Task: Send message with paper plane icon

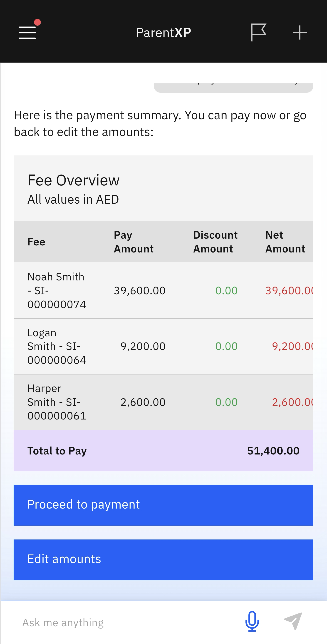Action: pyautogui.click(x=293, y=622)
